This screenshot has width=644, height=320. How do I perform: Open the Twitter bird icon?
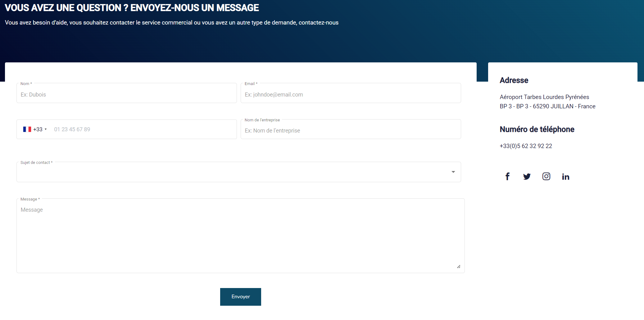click(527, 177)
